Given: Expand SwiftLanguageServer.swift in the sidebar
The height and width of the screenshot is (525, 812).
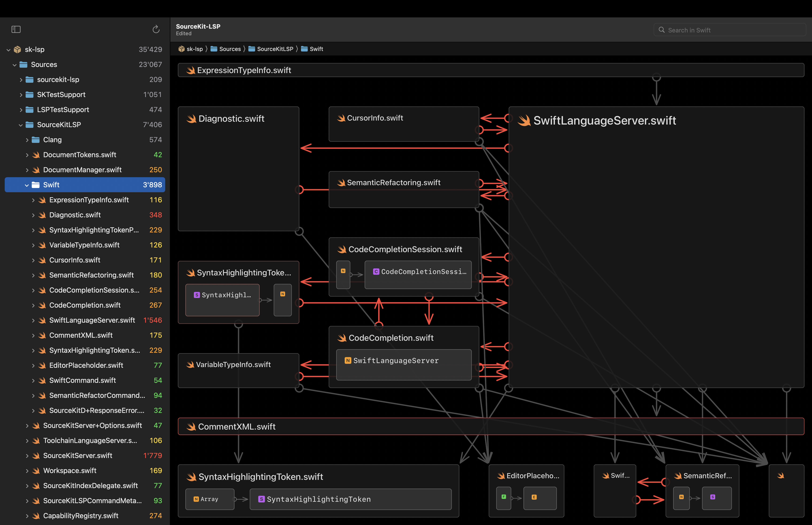Looking at the screenshot, I should [x=33, y=321].
